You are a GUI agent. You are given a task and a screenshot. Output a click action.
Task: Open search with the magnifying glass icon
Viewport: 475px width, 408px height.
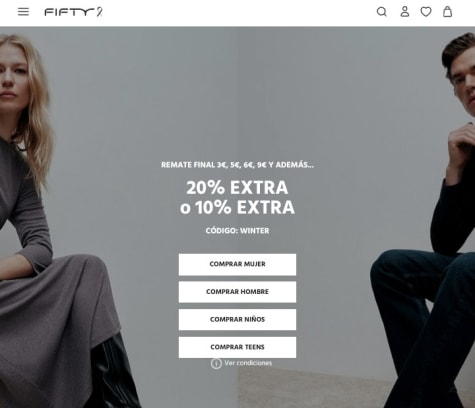pyautogui.click(x=382, y=12)
